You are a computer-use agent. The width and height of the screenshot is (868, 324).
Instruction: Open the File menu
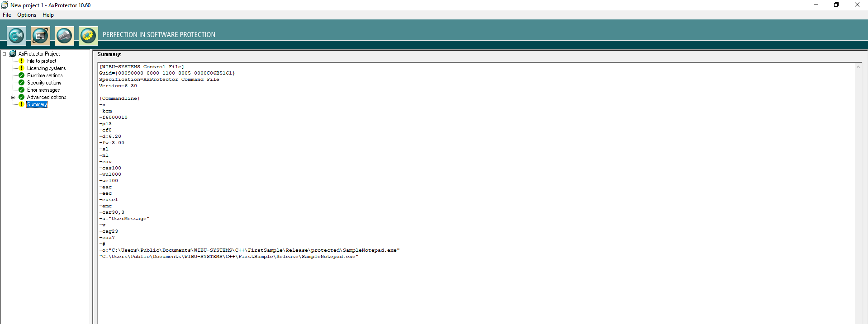click(7, 15)
